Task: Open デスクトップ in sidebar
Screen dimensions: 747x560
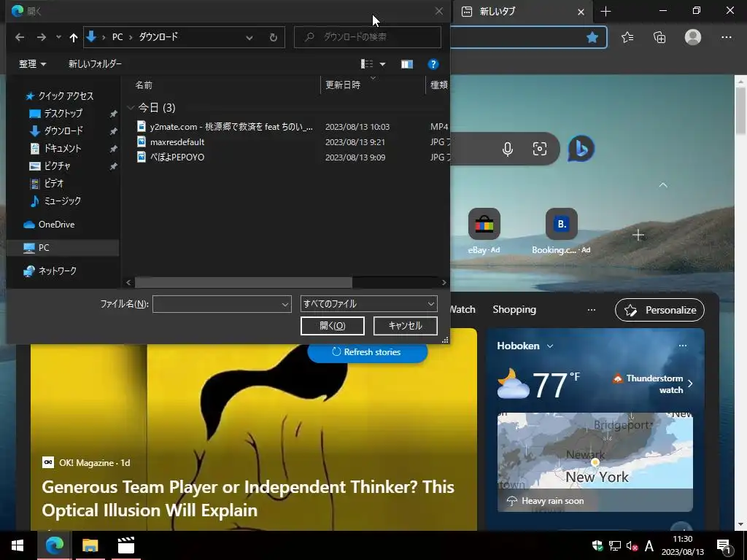Action: (x=63, y=113)
